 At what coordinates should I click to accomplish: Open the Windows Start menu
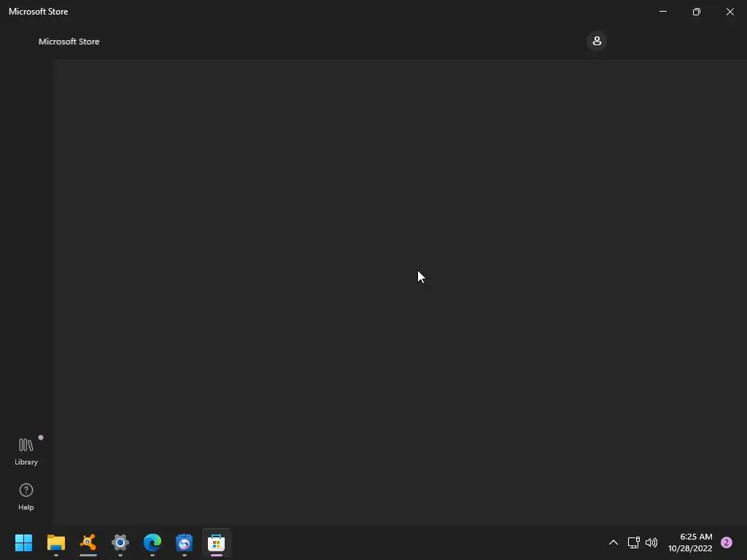24,542
